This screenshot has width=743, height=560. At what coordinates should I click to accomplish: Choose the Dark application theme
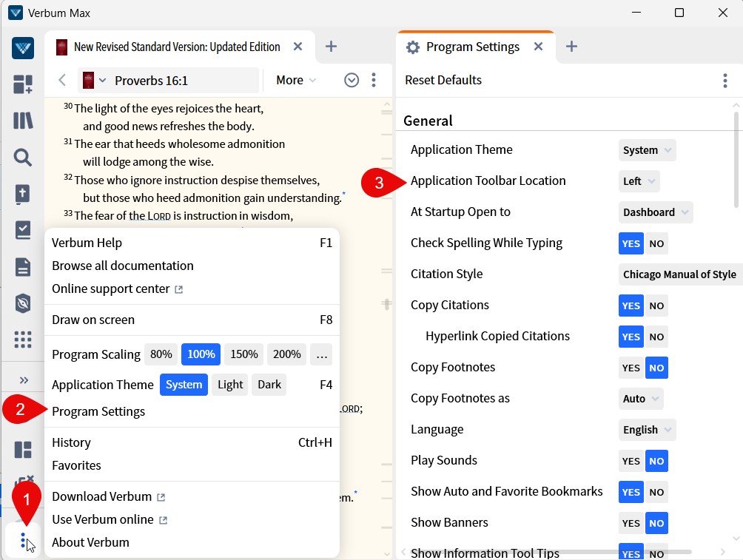(x=269, y=385)
